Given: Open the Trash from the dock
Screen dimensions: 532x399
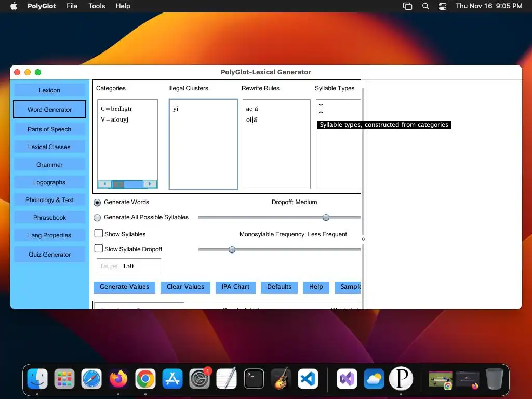Looking at the screenshot, I should point(495,378).
